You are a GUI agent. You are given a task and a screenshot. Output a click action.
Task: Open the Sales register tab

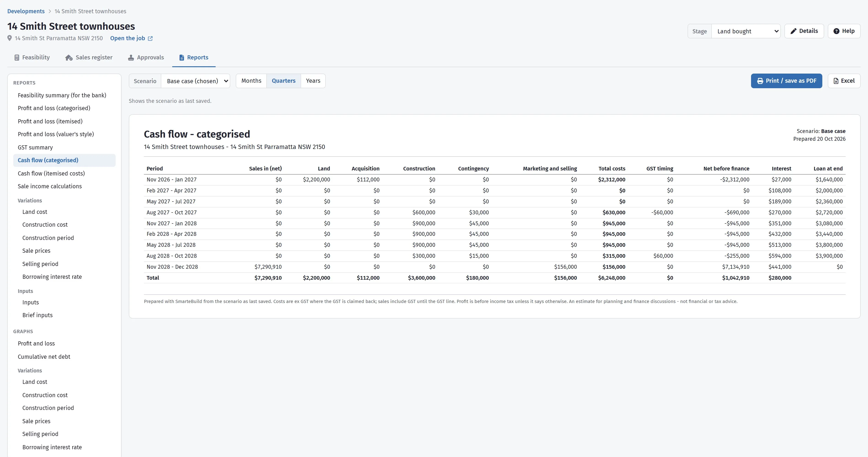[x=89, y=58]
